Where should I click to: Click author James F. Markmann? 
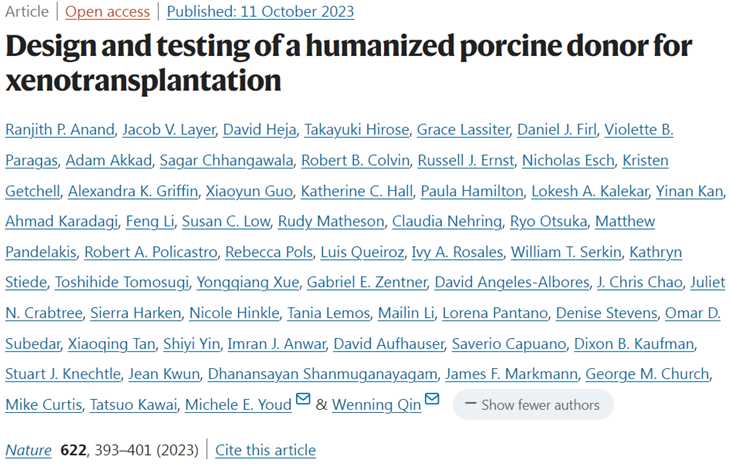[x=511, y=374]
